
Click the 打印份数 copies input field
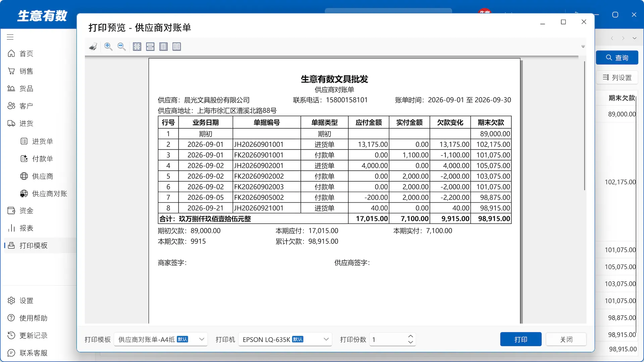click(x=388, y=340)
